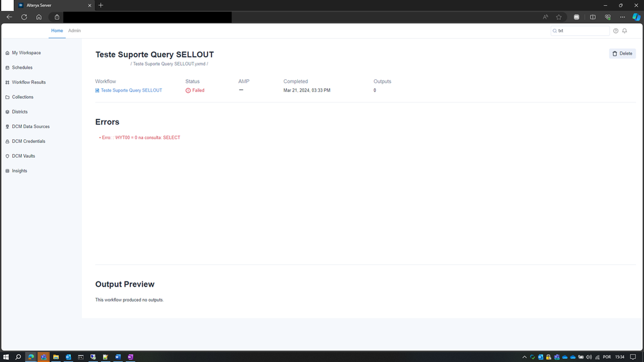
Task: Open OneNote from the taskbar
Action: tap(131, 357)
